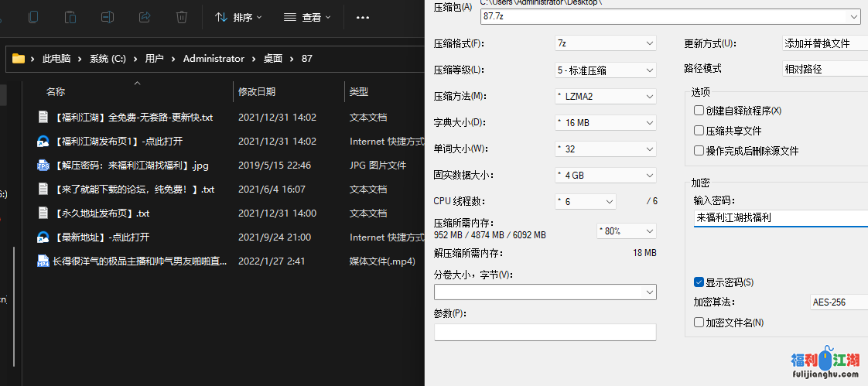Uncheck the 显示密码 checkbox

click(x=699, y=282)
